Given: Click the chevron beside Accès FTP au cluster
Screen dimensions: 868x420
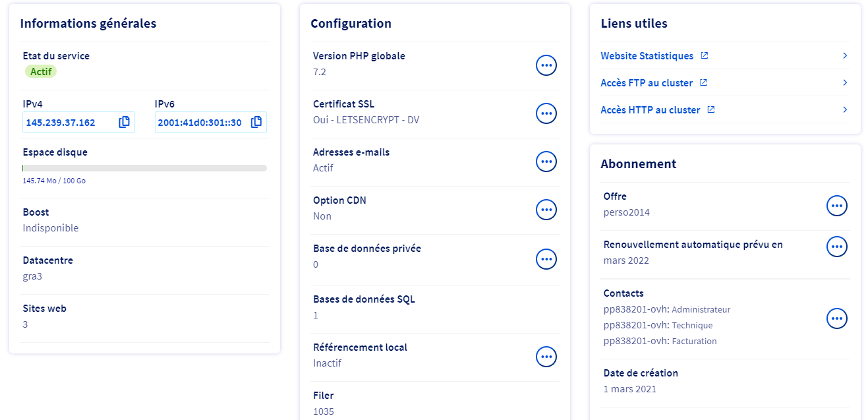Looking at the screenshot, I should point(844,83).
